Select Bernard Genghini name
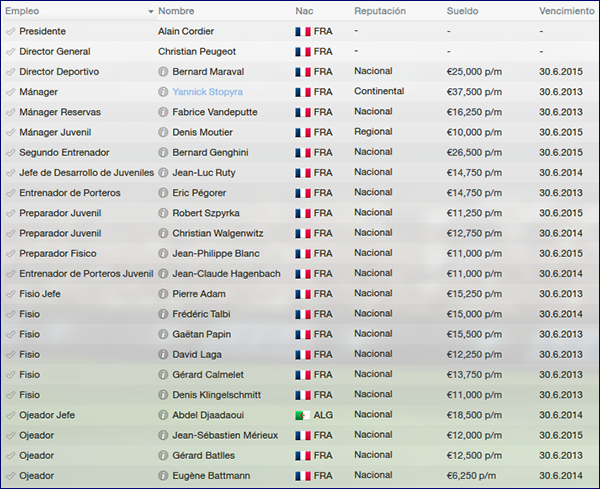 pos(210,152)
